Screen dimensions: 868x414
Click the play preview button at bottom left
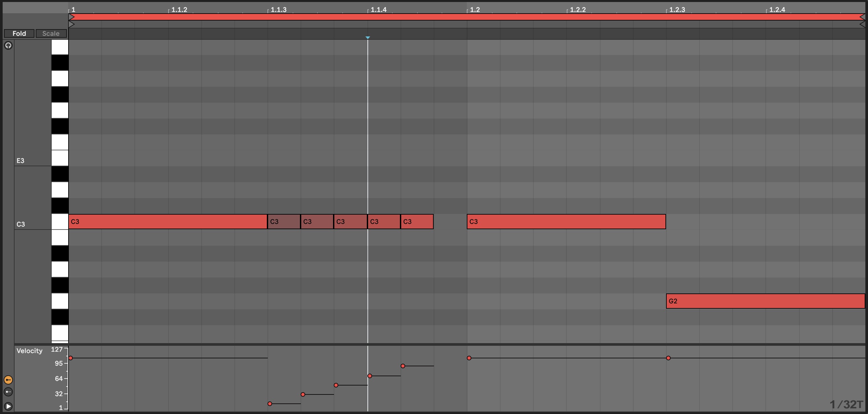(x=8, y=406)
